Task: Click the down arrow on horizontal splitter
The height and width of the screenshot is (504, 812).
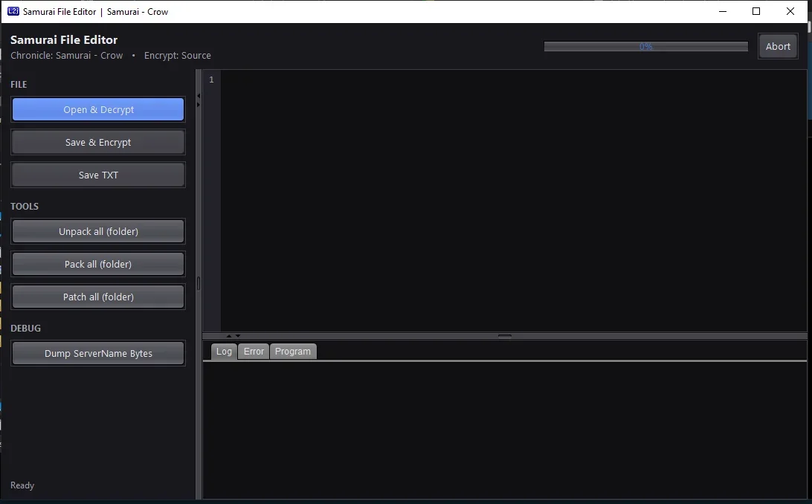Action: click(x=238, y=336)
